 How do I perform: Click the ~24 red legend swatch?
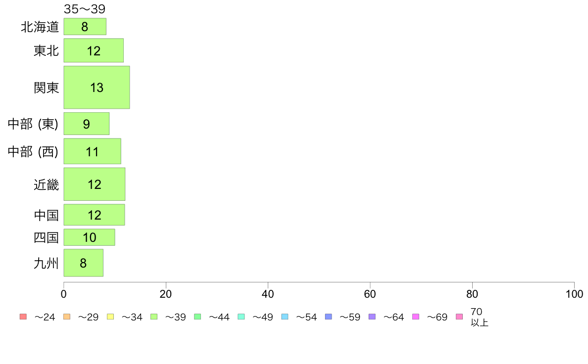[x=23, y=317]
